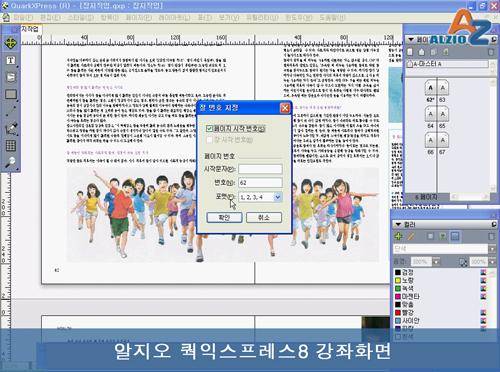The image size is (500, 372).
Task: Select the Line tool
Action: pos(11,111)
